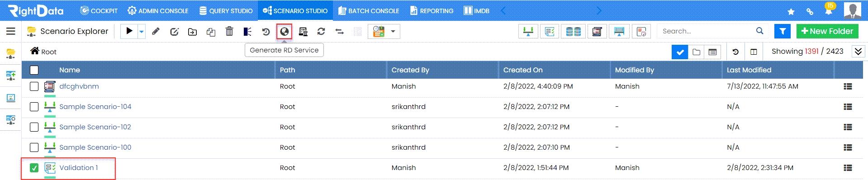Open the hamburger menu beside Scenario Explorer
The image size is (868, 180).
(x=11, y=31)
